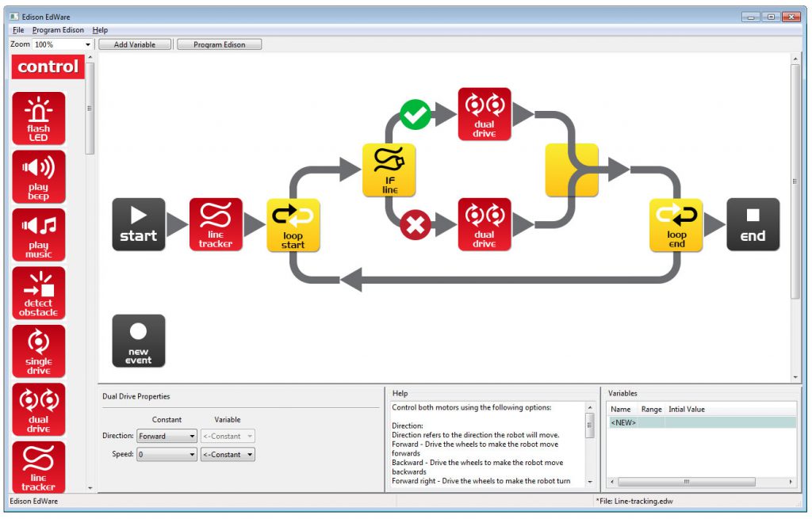Image resolution: width=812 pixels, height=519 pixels.
Task: Select the new event block
Action: pos(139,341)
